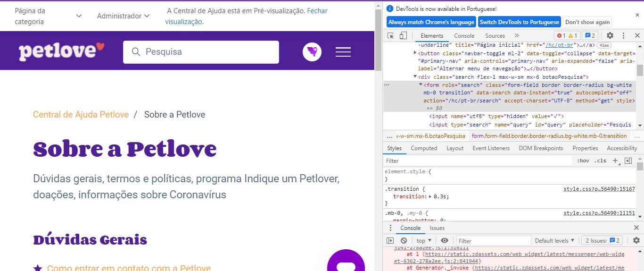
Task: Click the magnifier icon in Pesquisa box
Action: point(136,52)
